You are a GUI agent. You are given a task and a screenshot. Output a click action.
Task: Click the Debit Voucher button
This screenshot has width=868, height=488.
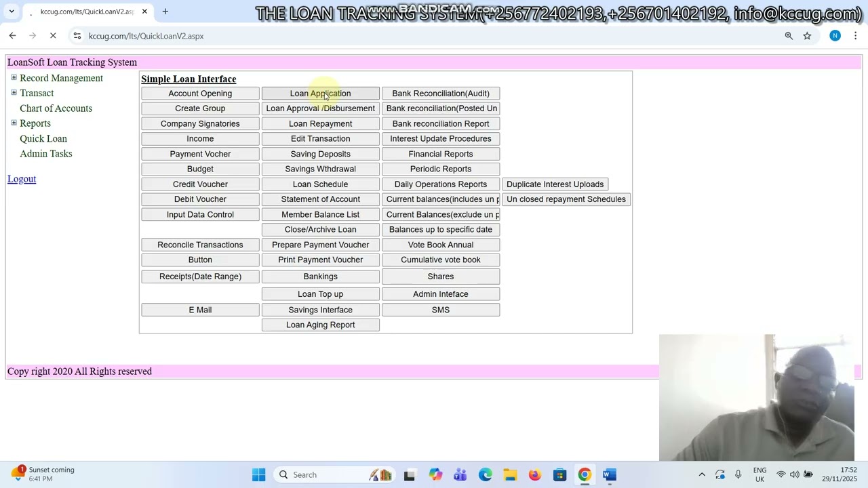click(200, 199)
